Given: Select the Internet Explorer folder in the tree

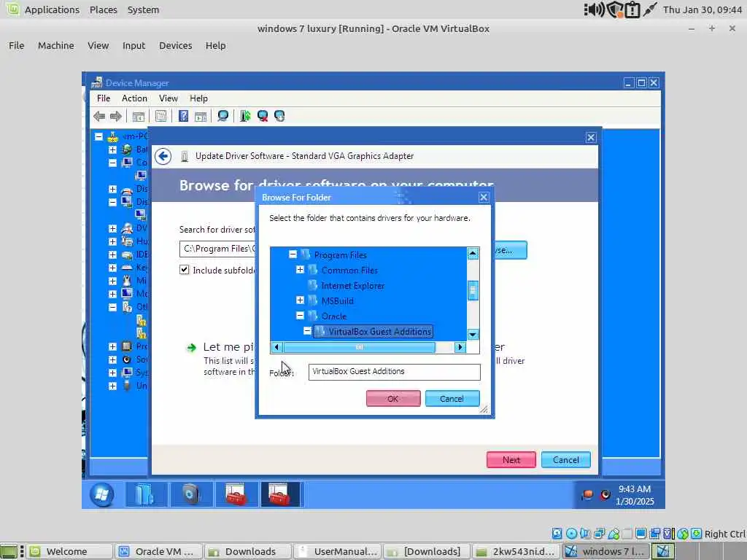Looking at the screenshot, I should point(352,286).
